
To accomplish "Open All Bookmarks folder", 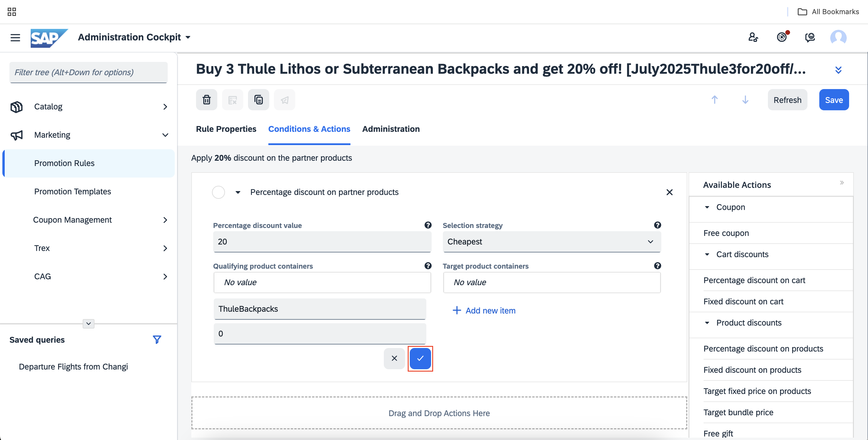I will [828, 12].
